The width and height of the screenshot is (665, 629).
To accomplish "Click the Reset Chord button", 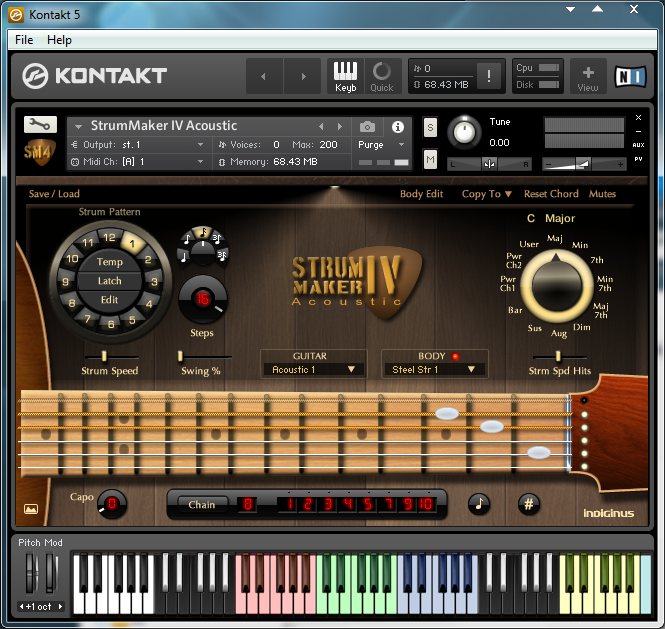I will pos(551,194).
